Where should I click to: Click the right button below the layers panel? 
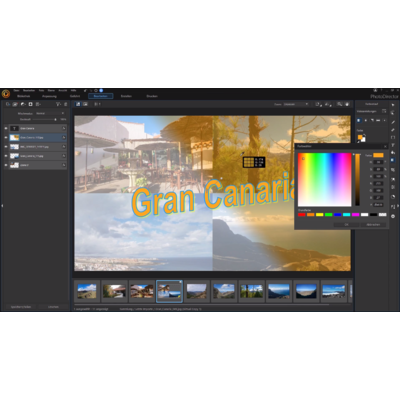click(x=53, y=307)
